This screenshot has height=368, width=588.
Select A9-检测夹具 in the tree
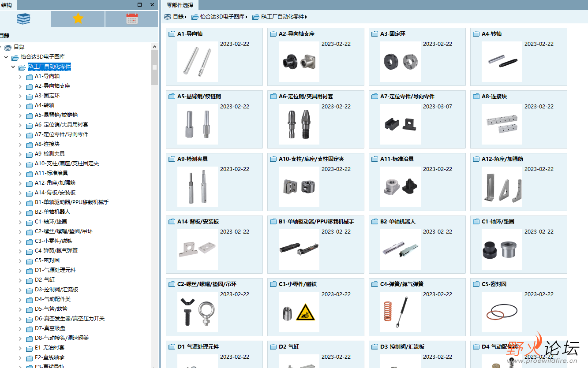pyautogui.click(x=50, y=154)
